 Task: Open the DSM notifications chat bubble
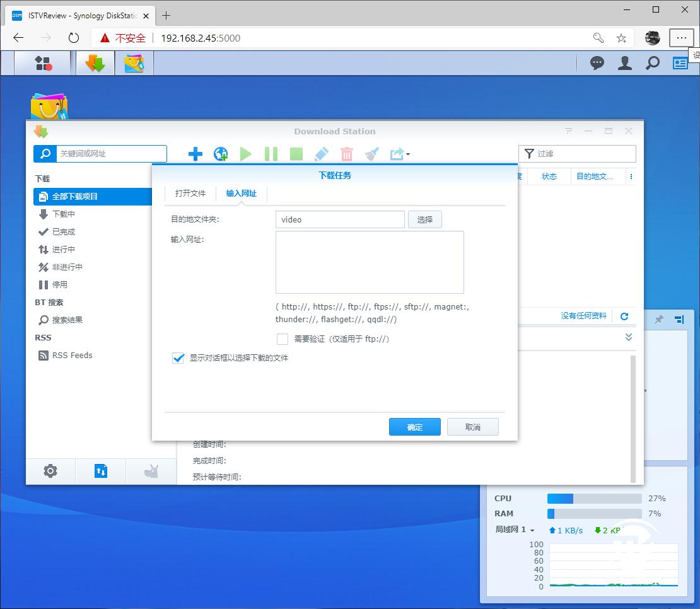point(597,63)
